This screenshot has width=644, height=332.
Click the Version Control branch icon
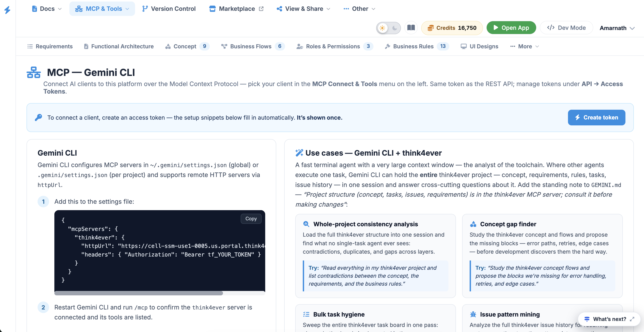pos(145,9)
